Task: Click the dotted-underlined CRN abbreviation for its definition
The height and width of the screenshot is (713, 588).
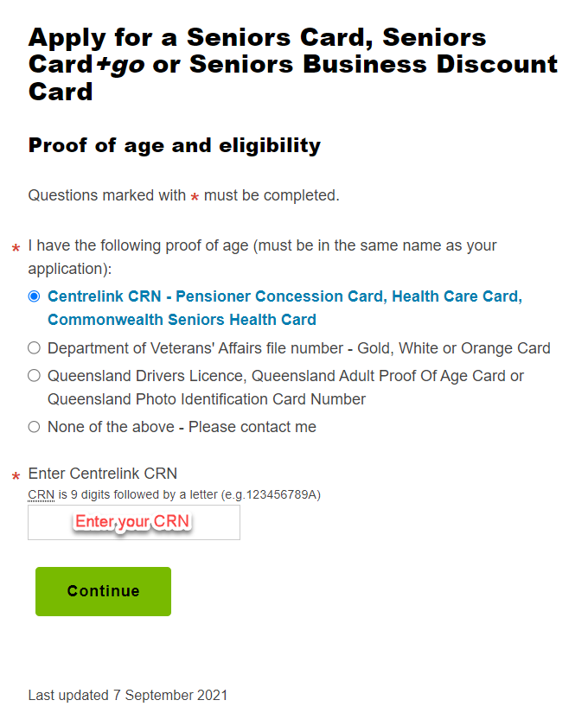Action: pos(39,494)
